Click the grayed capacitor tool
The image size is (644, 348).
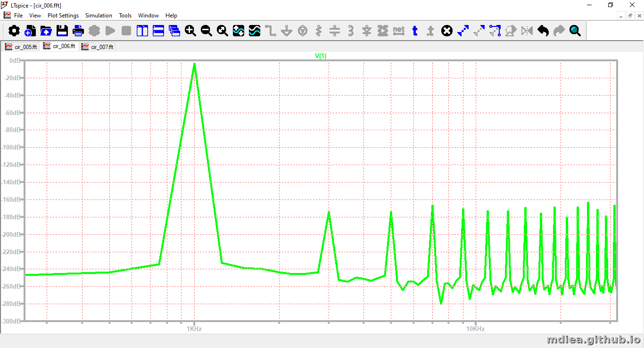(x=335, y=31)
